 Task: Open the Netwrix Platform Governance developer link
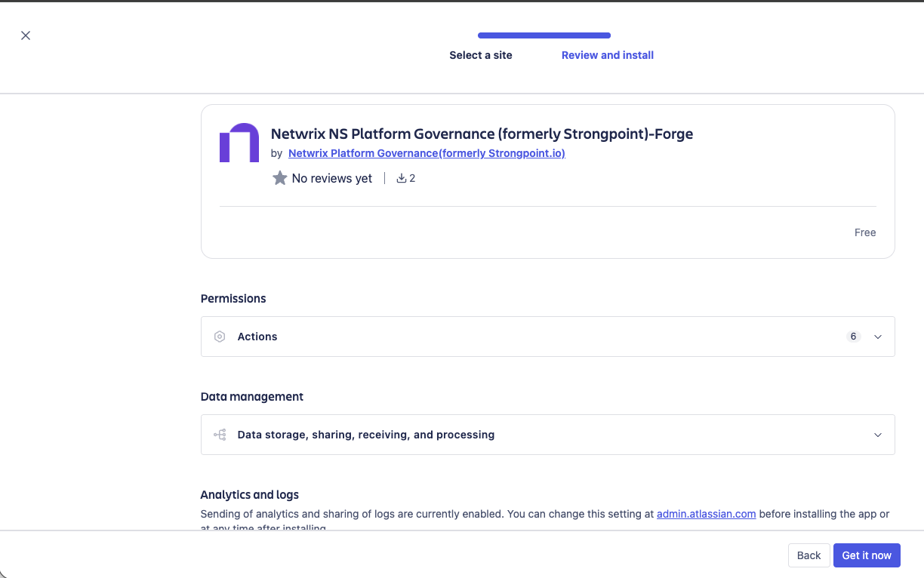tap(426, 152)
